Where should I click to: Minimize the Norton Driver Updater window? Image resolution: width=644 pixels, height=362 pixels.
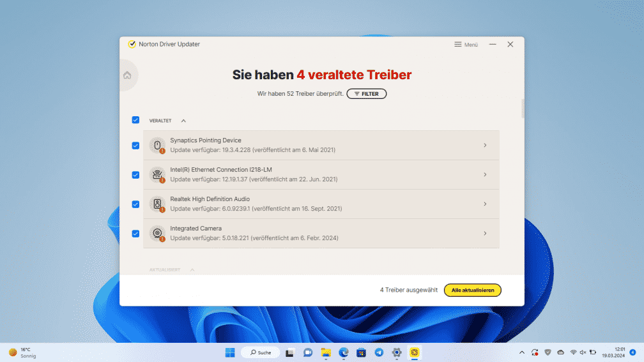pos(493,44)
